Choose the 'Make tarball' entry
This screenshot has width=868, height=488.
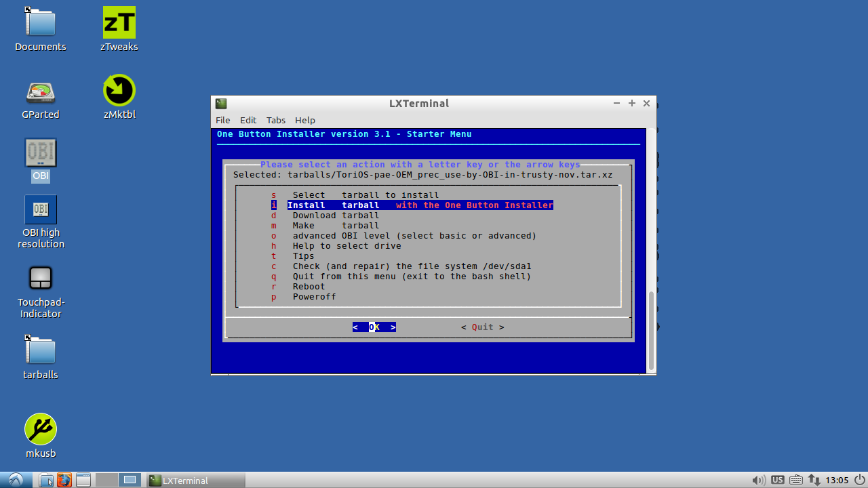[325, 226]
